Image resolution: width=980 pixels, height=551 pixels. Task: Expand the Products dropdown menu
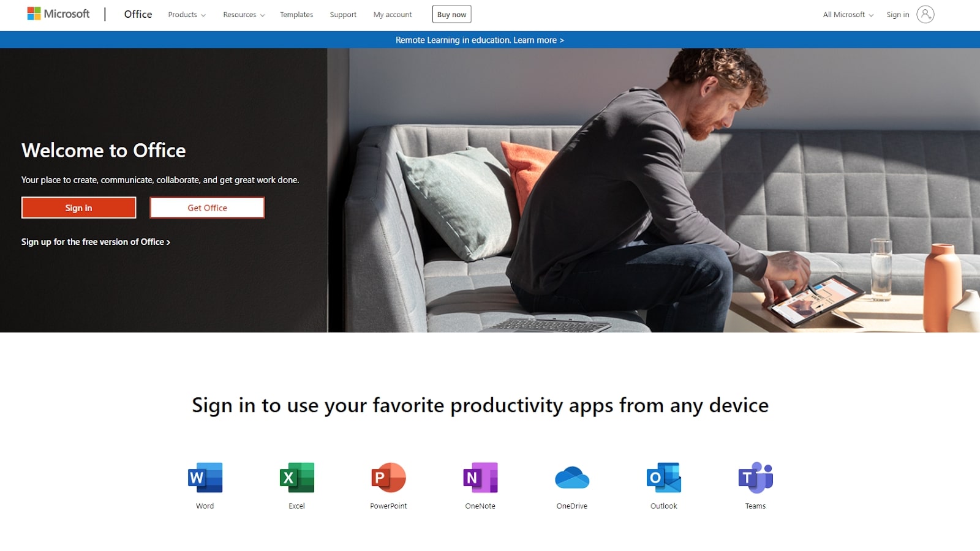pos(187,15)
